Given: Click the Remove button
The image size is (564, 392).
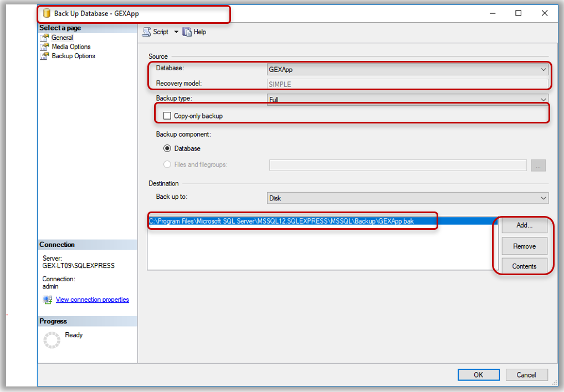Looking at the screenshot, I should coord(525,246).
